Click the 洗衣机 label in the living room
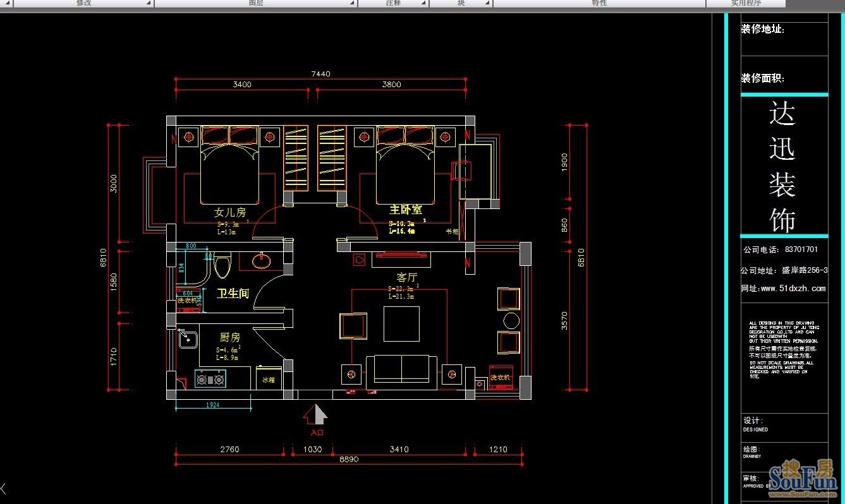Image resolution: width=845 pixels, height=504 pixels. [x=500, y=378]
